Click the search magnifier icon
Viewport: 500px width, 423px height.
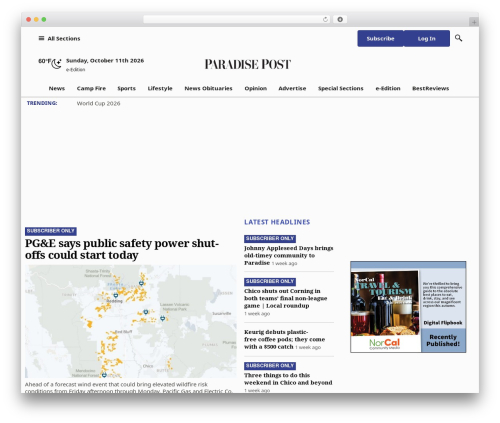[459, 38]
